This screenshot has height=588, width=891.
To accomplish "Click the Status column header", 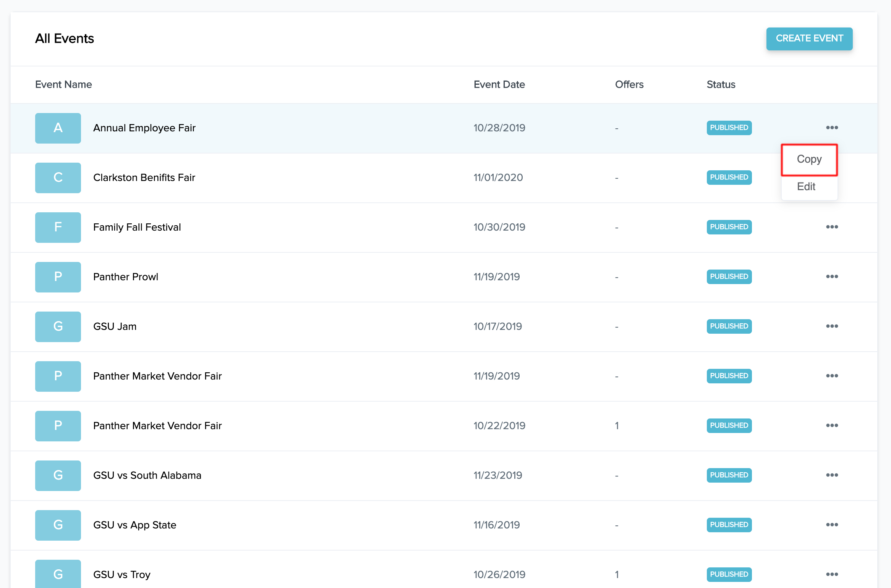I will click(x=721, y=84).
